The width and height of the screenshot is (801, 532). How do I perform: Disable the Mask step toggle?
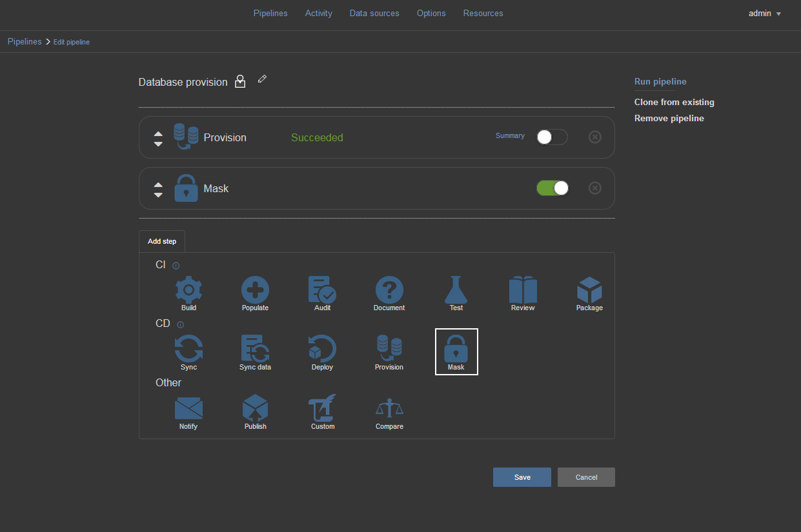(552, 188)
